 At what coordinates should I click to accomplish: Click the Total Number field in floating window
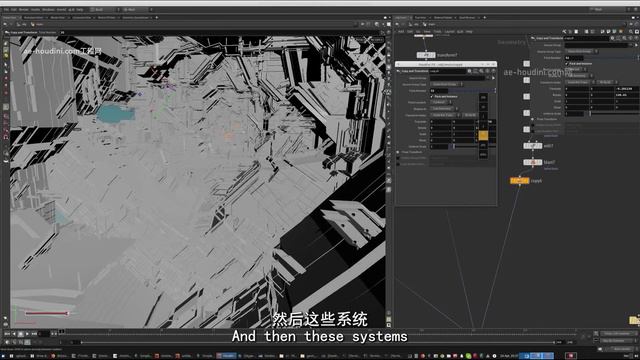click(439, 90)
